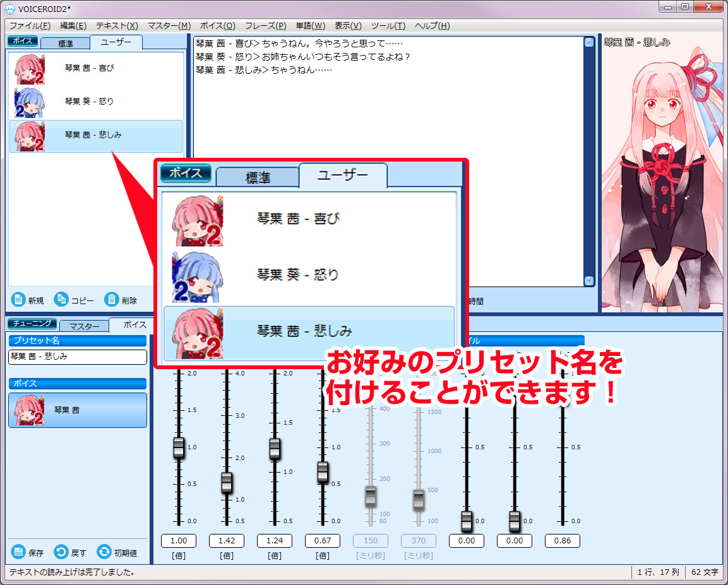
Task: Click the first slider handle valued 0.00
Action: pyautogui.click(x=467, y=521)
